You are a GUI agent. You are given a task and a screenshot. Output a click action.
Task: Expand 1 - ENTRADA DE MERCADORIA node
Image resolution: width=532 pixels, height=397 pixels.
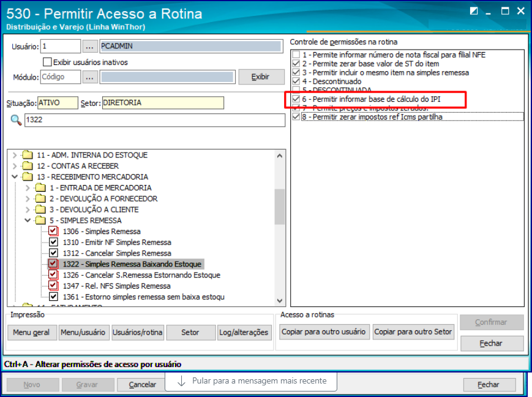(x=28, y=188)
